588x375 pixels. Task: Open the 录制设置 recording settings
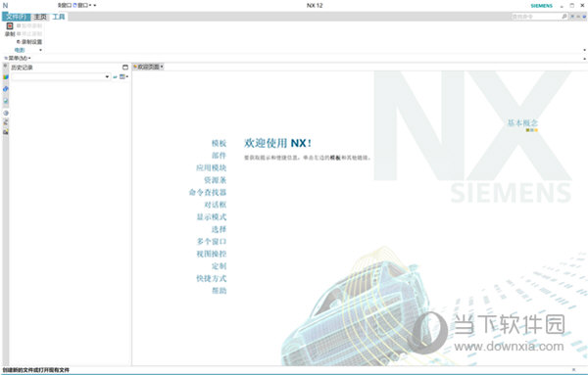tap(29, 42)
